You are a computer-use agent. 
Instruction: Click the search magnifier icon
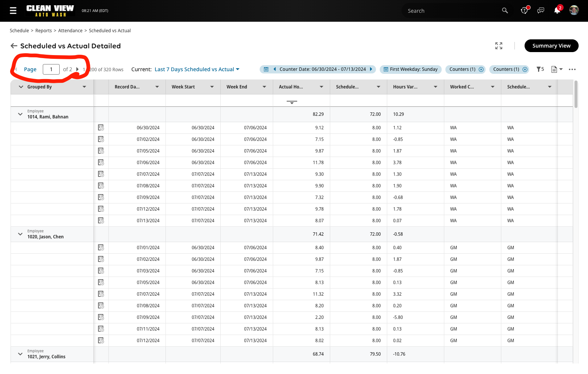click(x=505, y=11)
